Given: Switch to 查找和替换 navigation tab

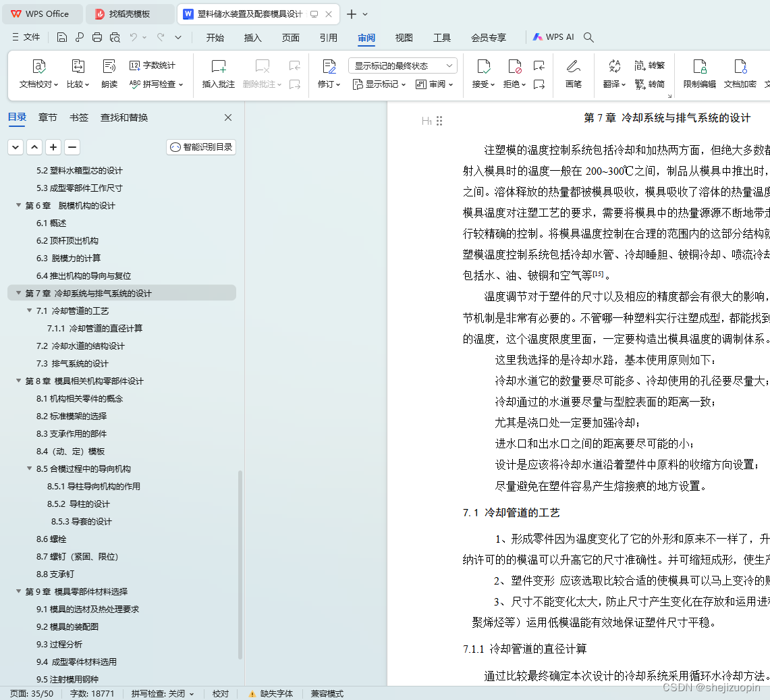Looking at the screenshot, I should pos(124,117).
